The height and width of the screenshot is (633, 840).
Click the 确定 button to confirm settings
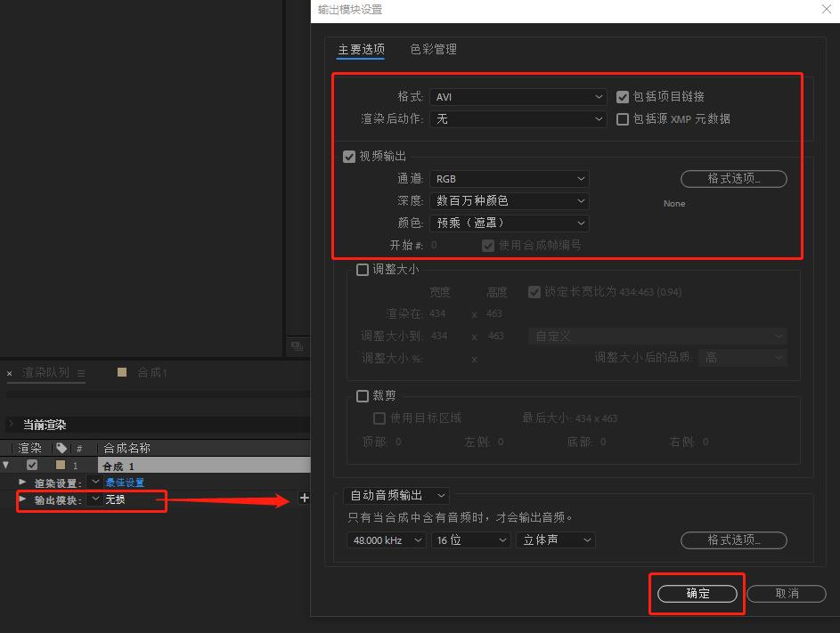tap(696, 593)
